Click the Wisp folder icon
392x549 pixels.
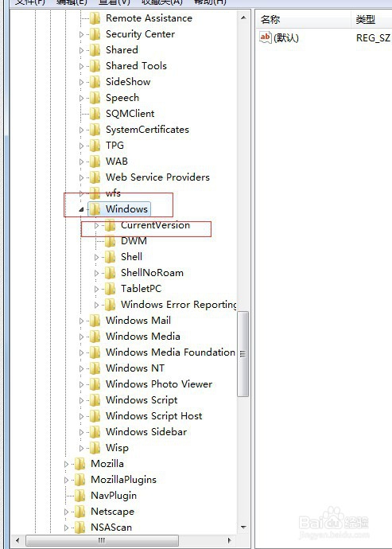click(x=95, y=448)
